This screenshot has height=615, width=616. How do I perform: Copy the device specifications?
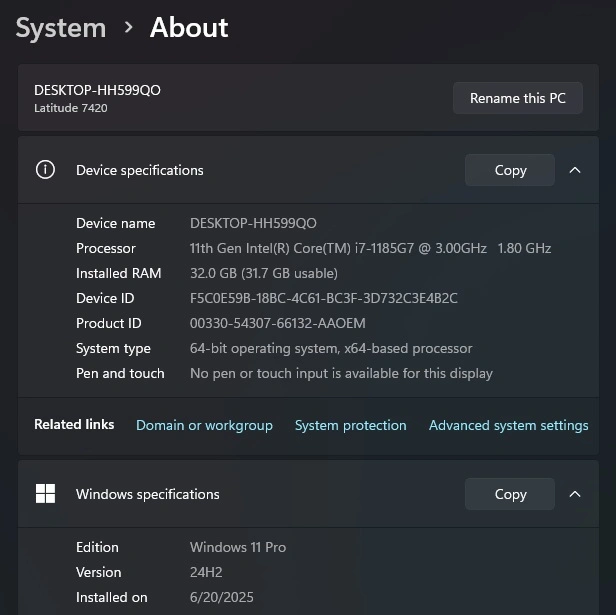509,170
